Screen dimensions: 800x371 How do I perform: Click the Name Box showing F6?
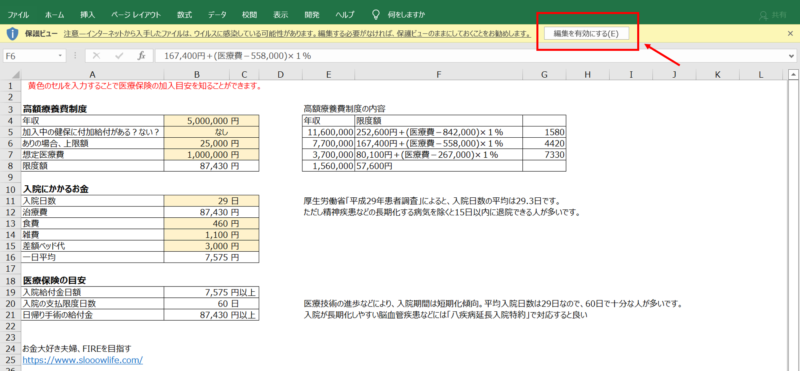pos(31,55)
